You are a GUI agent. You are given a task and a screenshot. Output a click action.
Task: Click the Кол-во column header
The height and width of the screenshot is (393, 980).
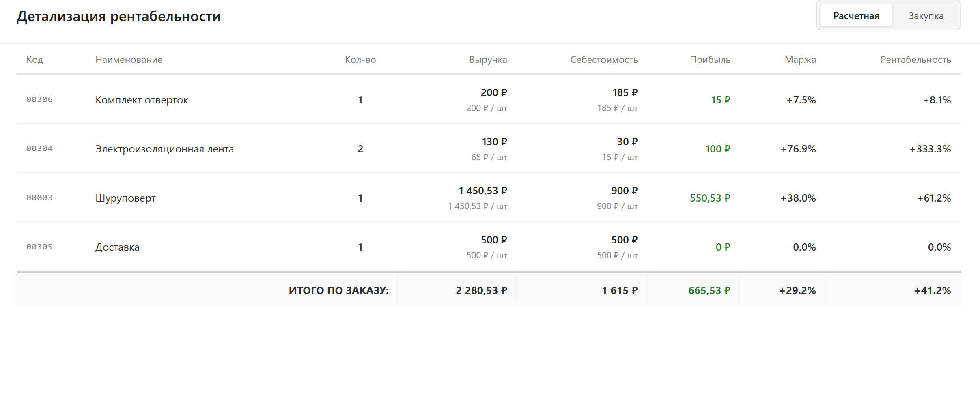tap(360, 60)
